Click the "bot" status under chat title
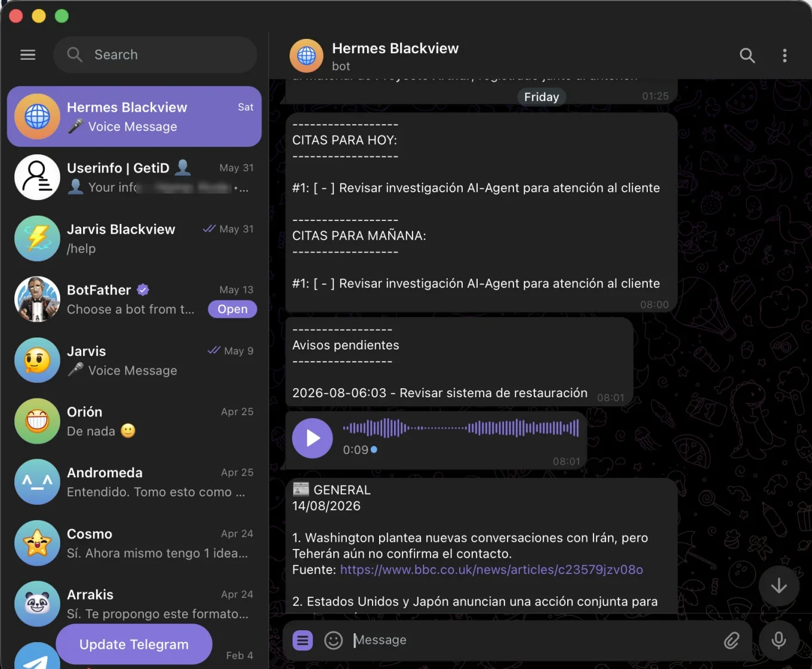The image size is (812, 669). click(x=341, y=66)
